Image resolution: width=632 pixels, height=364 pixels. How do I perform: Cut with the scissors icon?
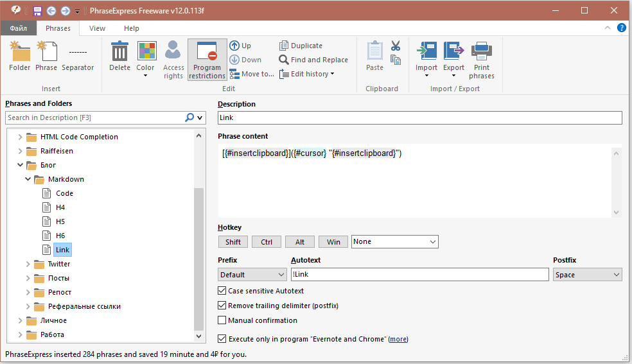click(x=396, y=46)
